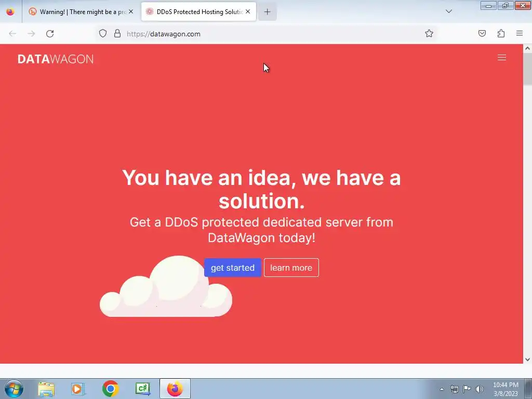
Task: Click the Firefox taskbar icon
Action: pos(175,389)
